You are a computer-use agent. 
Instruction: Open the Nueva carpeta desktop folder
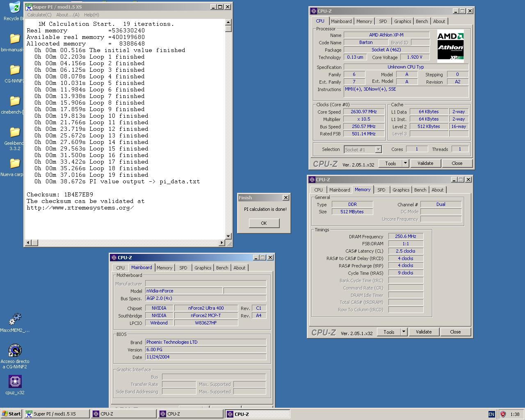tap(15, 164)
